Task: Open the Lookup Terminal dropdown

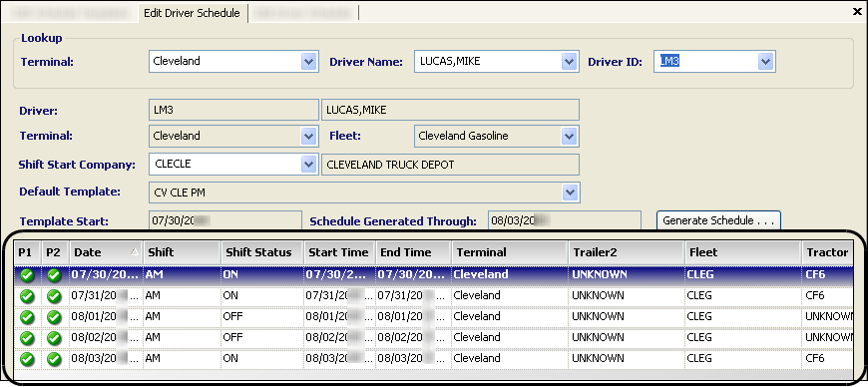Action: 308,62
